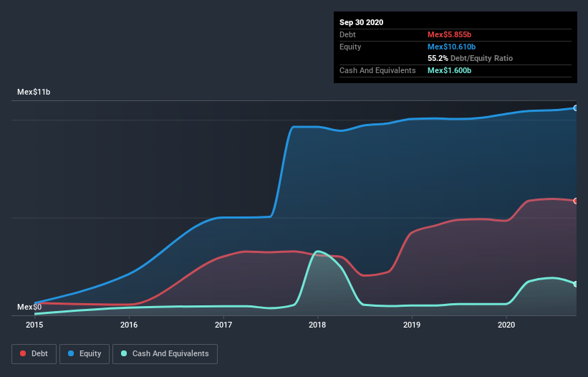The width and height of the screenshot is (588, 377).
Task: Click the Debt endpoint marker for Sep 2020
Action: click(x=576, y=201)
